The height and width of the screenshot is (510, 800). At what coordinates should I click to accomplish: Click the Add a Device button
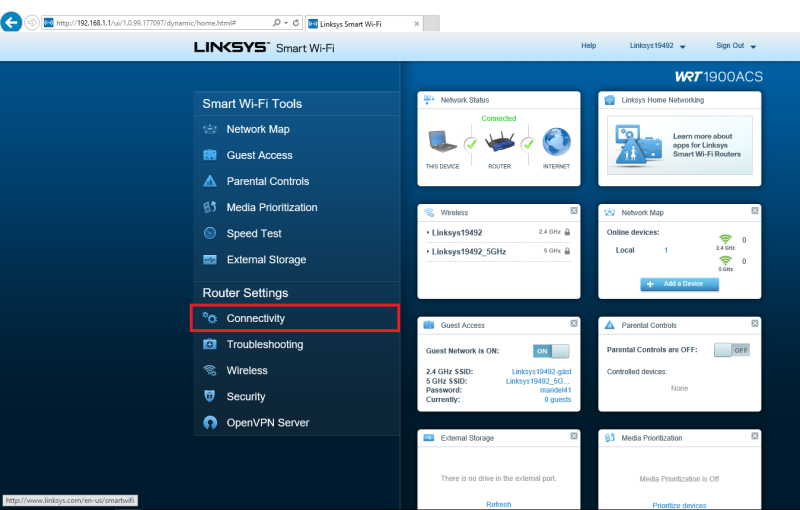point(680,284)
